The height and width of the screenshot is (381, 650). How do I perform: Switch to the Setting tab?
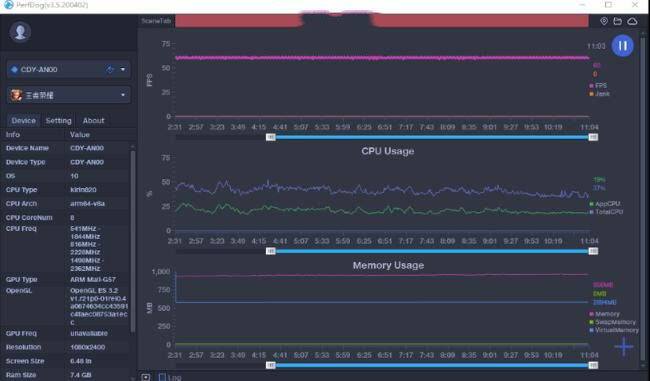(58, 121)
